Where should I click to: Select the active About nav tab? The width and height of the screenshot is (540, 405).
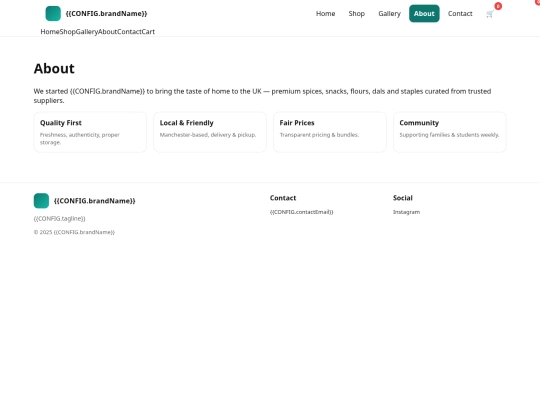(424, 13)
